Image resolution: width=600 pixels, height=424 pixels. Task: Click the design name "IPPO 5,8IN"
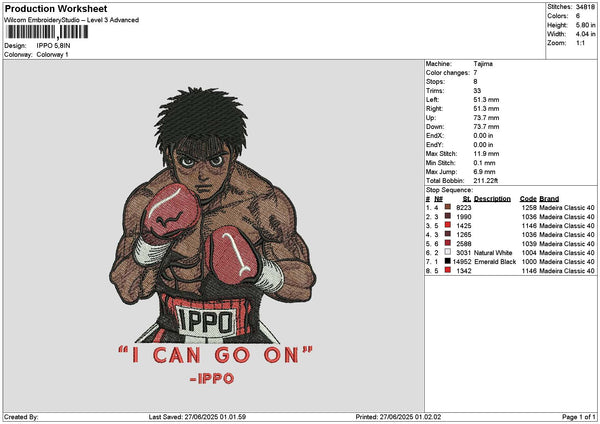(54, 46)
